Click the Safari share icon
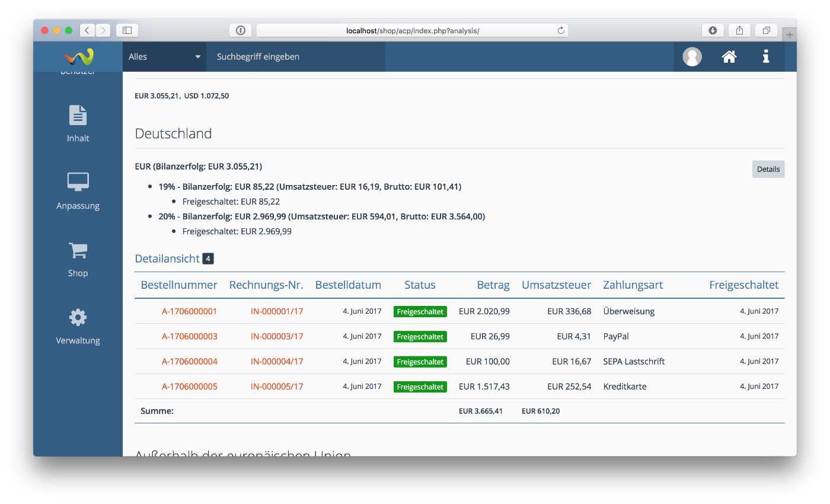Screen dimensions: 830x504 [x=739, y=30]
